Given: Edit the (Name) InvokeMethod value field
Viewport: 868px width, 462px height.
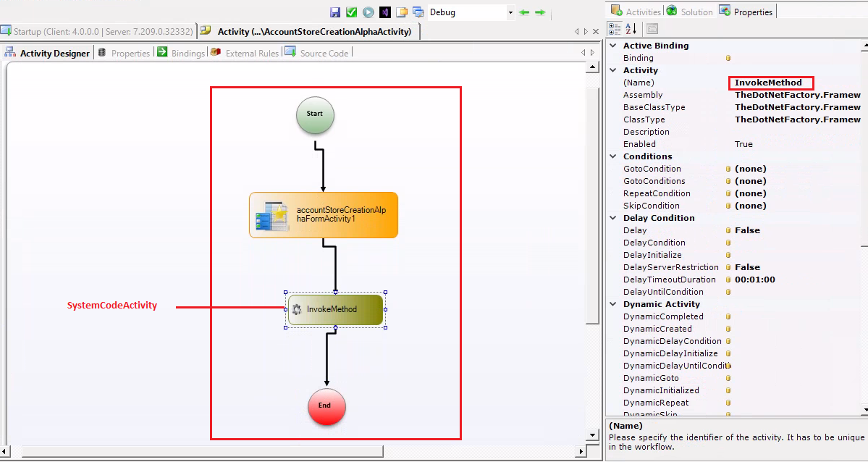Looking at the screenshot, I should [x=771, y=83].
